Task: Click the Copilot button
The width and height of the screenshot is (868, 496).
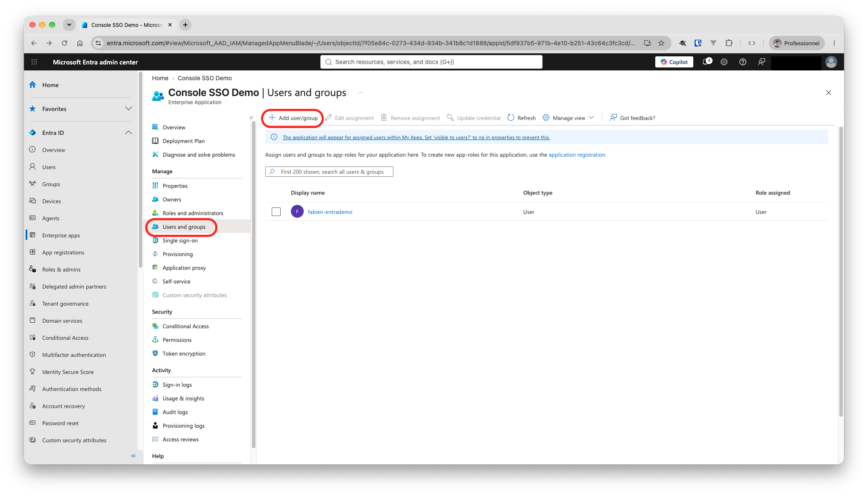Action: 674,62
